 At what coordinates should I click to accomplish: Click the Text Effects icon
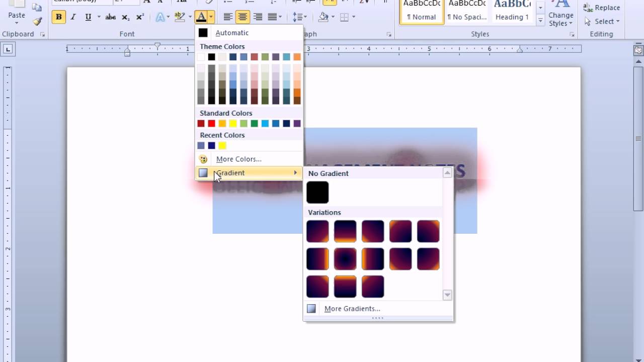[160, 17]
